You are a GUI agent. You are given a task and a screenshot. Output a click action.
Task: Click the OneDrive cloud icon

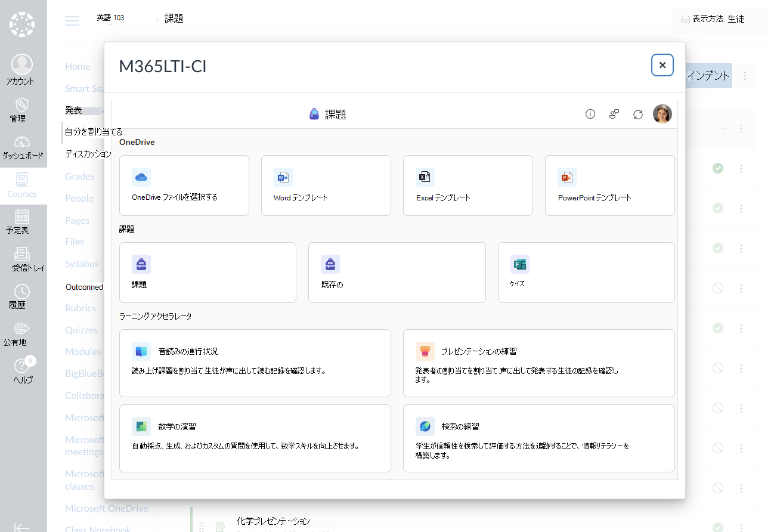tap(141, 177)
